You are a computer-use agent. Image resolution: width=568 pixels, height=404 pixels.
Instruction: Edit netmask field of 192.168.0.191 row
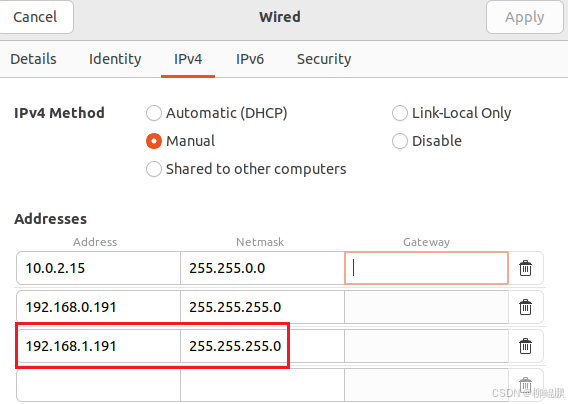coord(262,307)
